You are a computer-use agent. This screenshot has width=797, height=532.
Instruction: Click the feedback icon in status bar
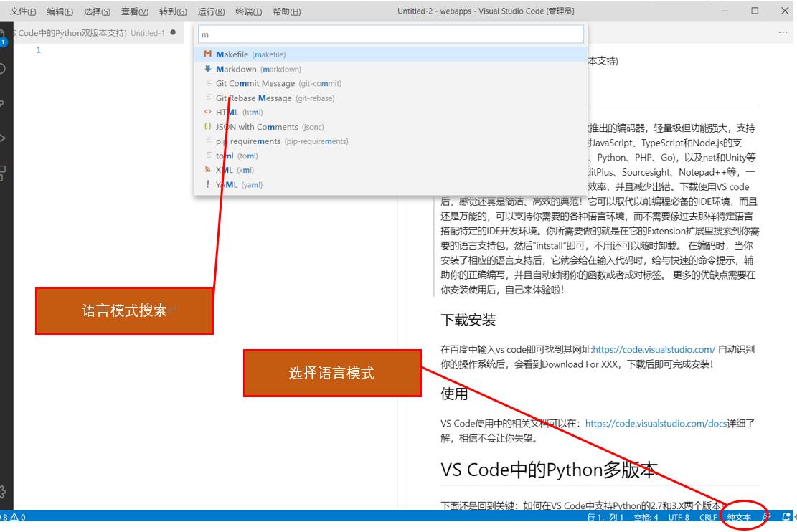click(x=766, y=517)
